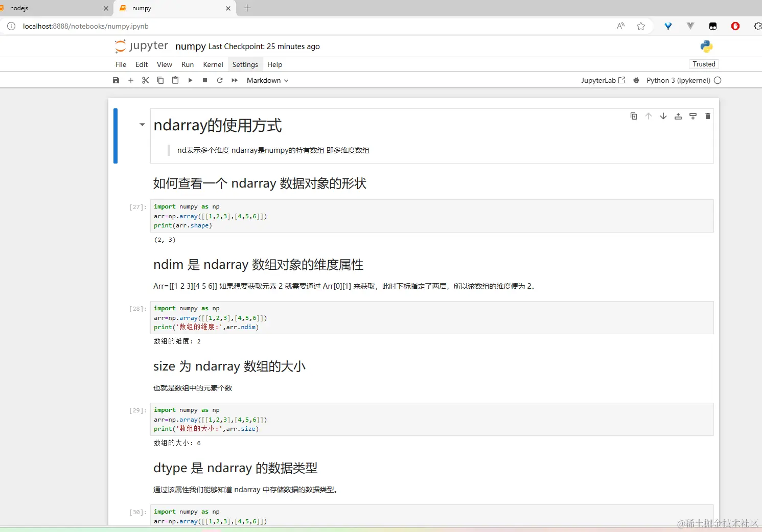Screen dimensions: 762x532
Task: Open the View menu
Action: 165,64
